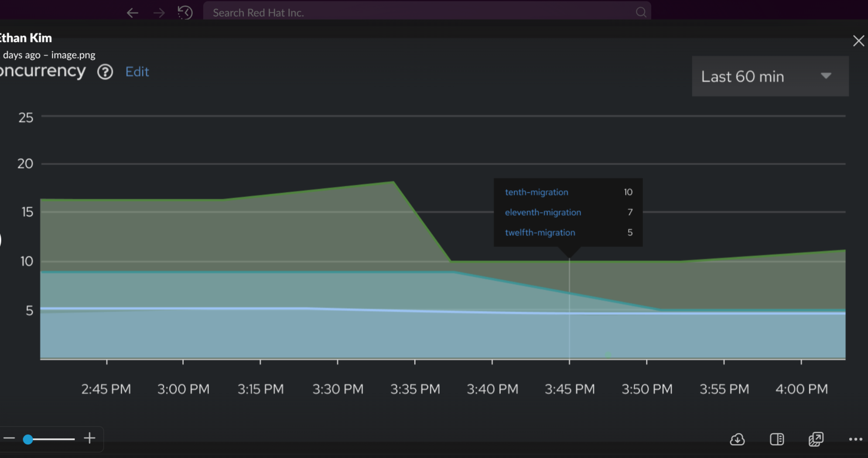This screenshot has height=458, width=868.
Task: Click the tenth-migration tooltip link
Action: 537,192
